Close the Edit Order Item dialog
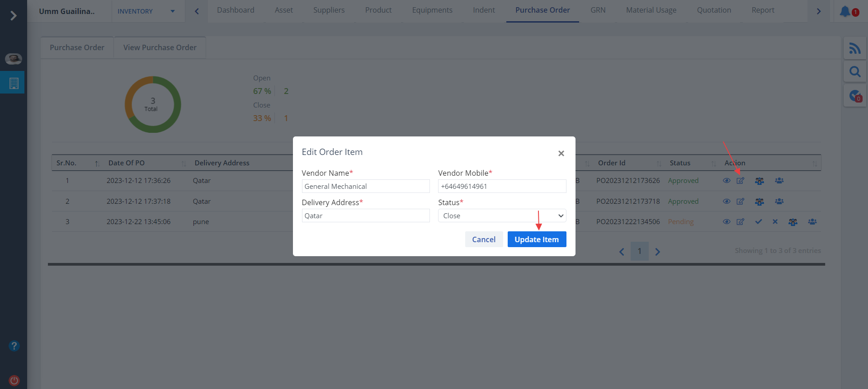 coord(561,154)
